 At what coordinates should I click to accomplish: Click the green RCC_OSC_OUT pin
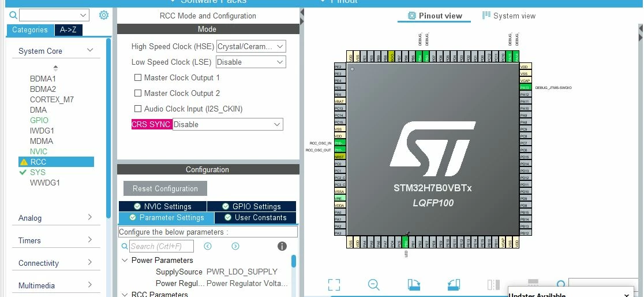click(x=340, y=150)
